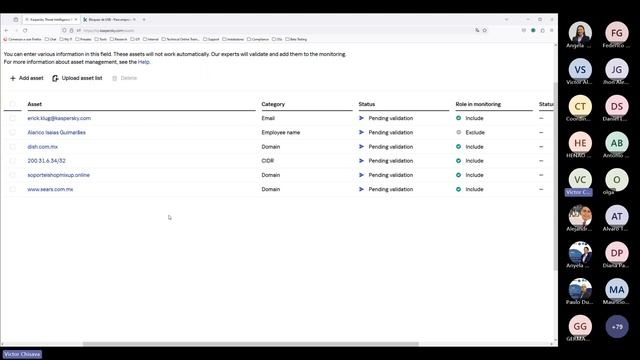Click green Include icon for 200.31.6.34/32
The height and width of the screenshot is (360, 640).
point(458,161)
